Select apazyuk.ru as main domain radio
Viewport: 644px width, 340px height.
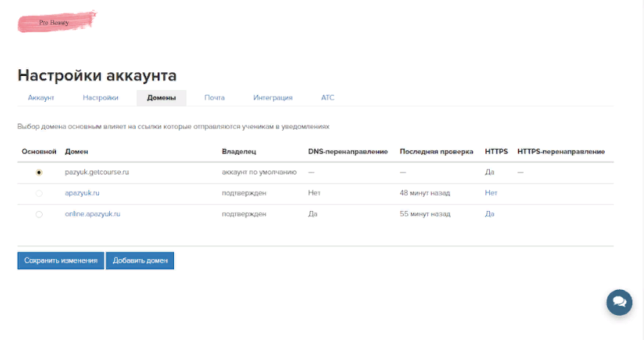click(39, 193)
